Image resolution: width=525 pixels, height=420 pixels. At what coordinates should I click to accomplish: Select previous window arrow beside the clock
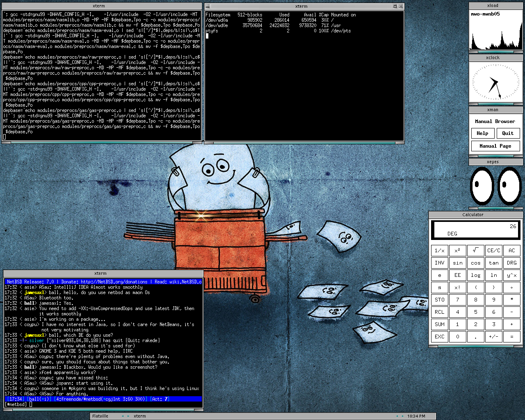(397, 416)
